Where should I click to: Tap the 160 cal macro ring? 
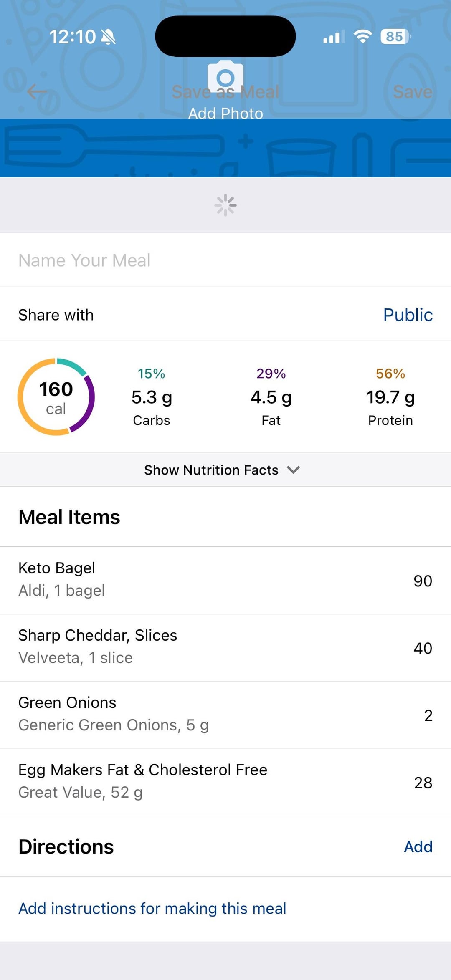pyautogui.click(x=56, y=397)
